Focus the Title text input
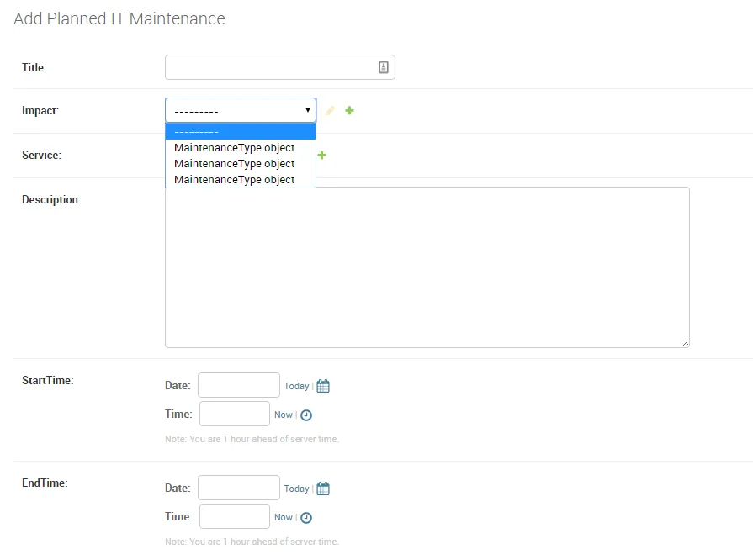Screen dimensions: 753x560 [x=269, y=67]
